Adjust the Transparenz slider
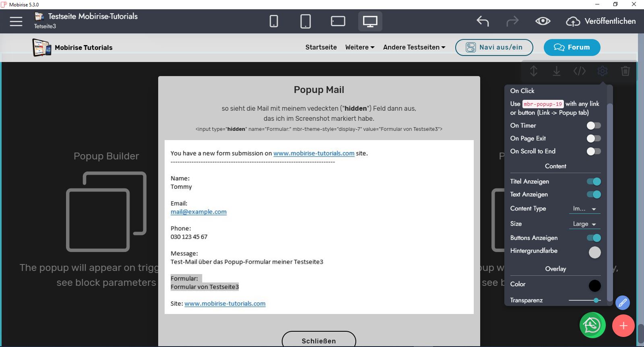The image size is (644, 347). pyautogui.click(x=584, y=300)
